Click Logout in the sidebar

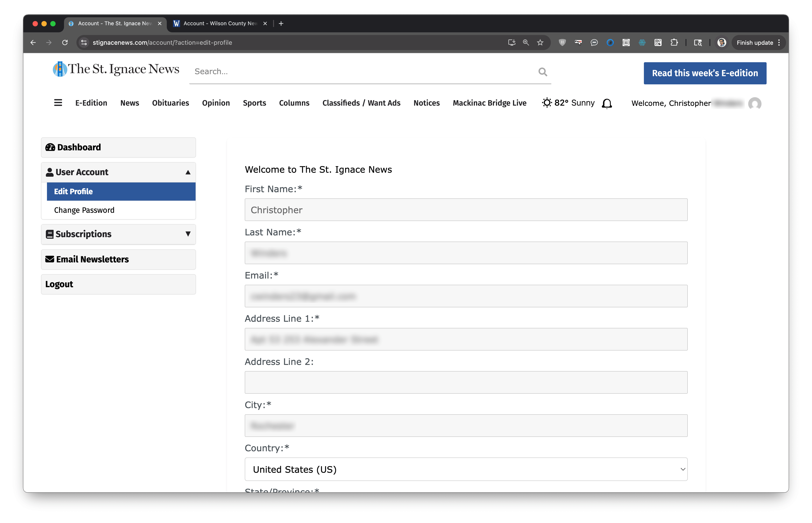point(118,284)
